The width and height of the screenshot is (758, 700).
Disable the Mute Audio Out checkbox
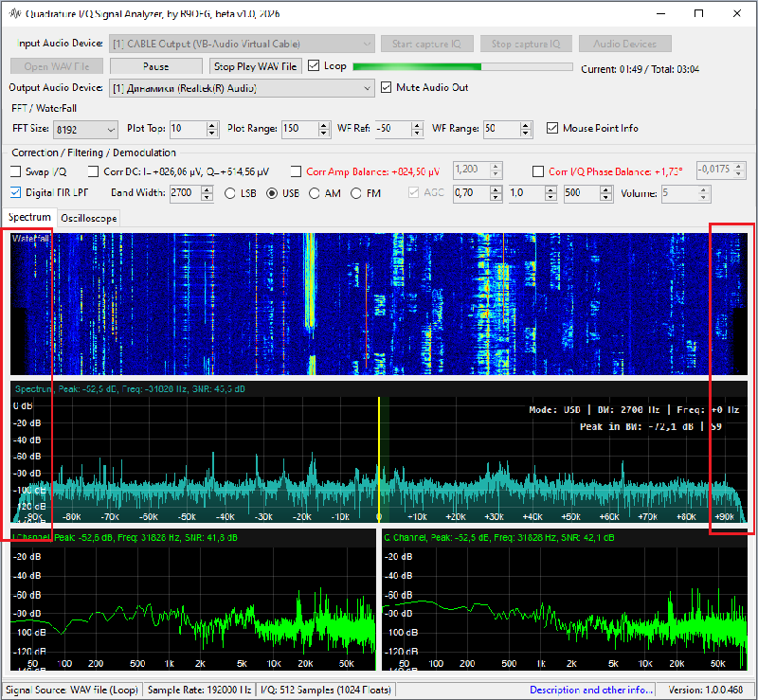[x=387, y=88]
